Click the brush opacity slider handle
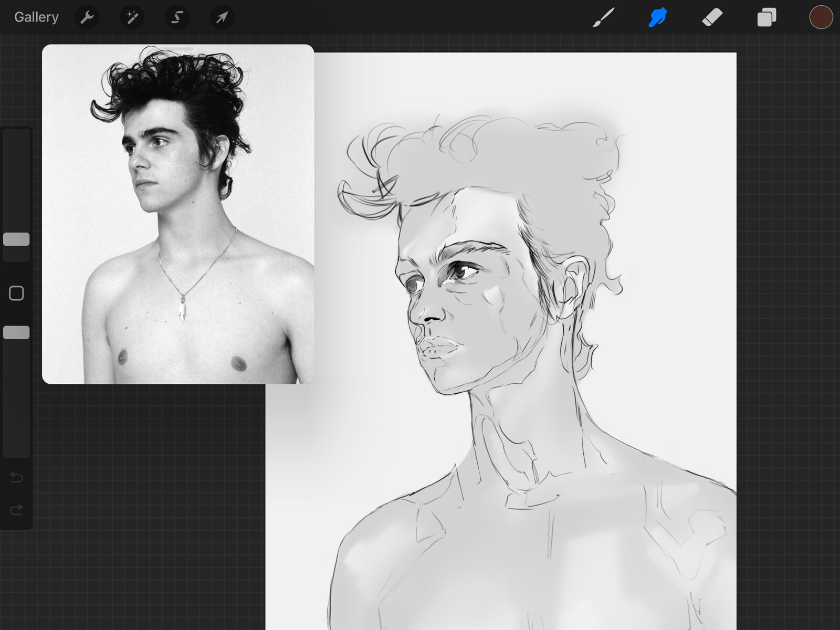 (x=16, y=332)
